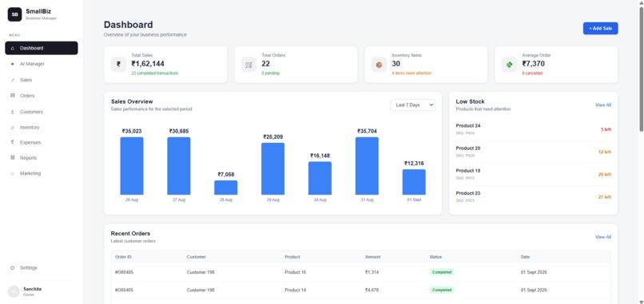Click the 28 Aug sales bar

pos(226,188)
